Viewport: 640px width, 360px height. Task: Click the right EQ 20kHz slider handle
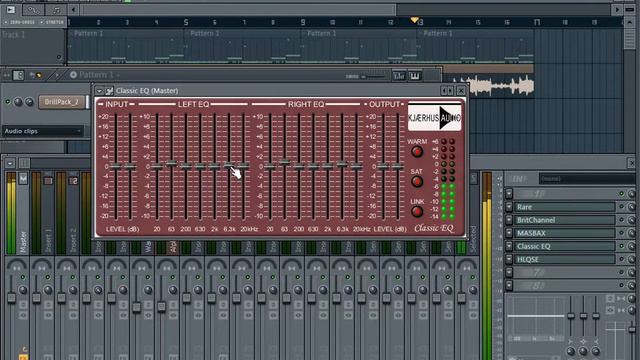click(x=356, y=166)
